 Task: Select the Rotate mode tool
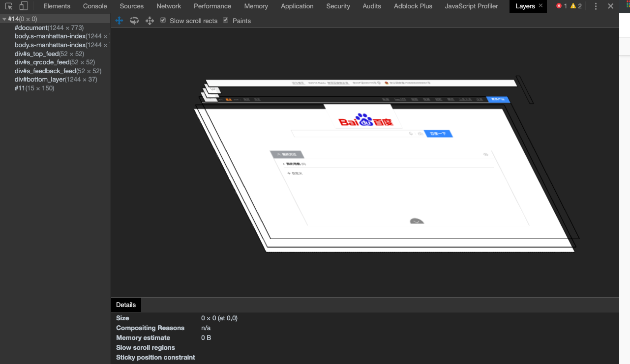coord(134,21)
